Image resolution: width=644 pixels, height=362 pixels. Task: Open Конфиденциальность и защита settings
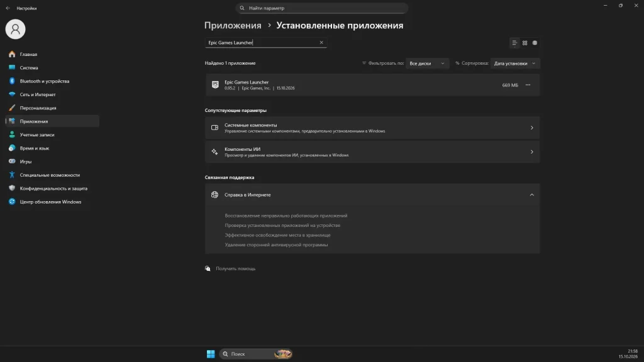click(x=52, y=189)
